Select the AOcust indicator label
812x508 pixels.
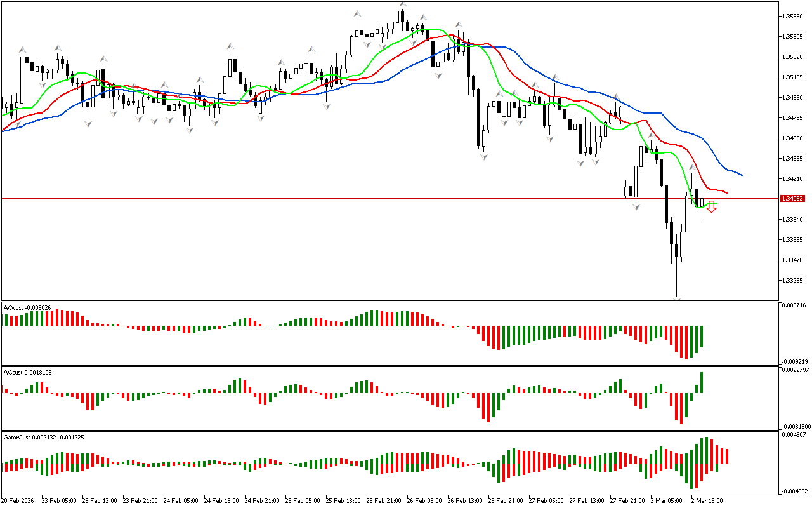pyautogui.click(x=23, y=308)
